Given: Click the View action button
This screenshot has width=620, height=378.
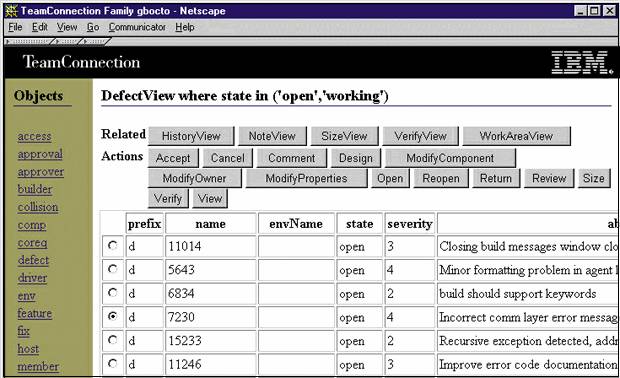Looking at the screenshot, I should 210,198.
